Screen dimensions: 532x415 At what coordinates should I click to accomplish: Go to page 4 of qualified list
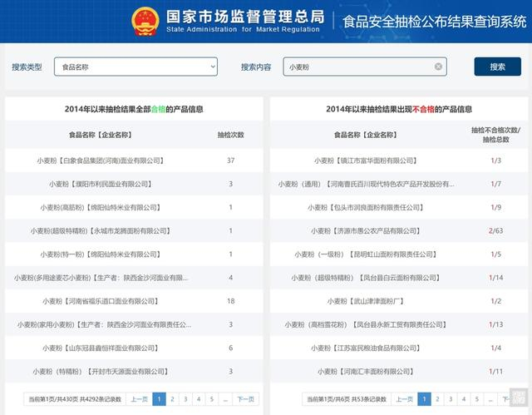coord(199,399)
